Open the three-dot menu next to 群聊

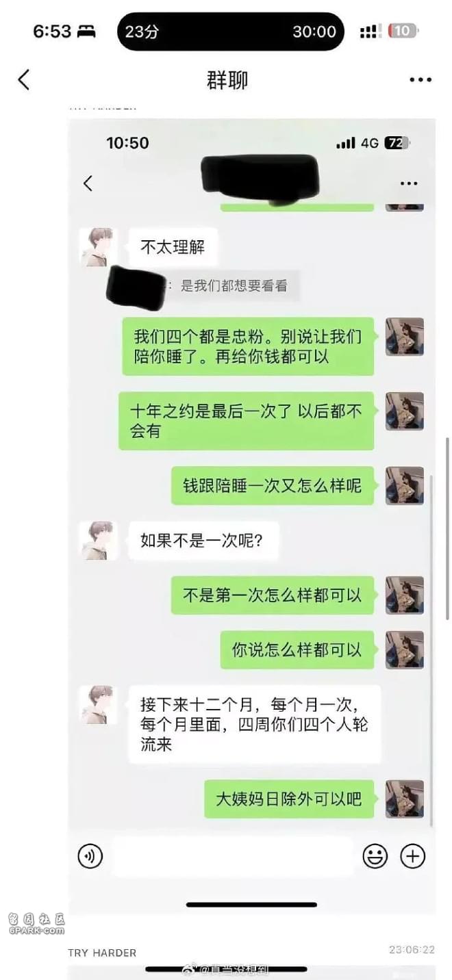pyautogui.click(x=420, y=80)
